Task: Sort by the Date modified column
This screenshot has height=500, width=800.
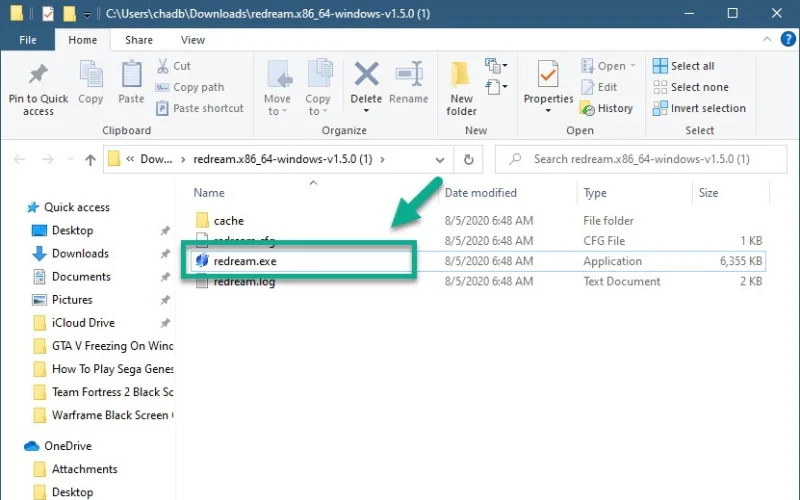Action: (x=481, y=193)
